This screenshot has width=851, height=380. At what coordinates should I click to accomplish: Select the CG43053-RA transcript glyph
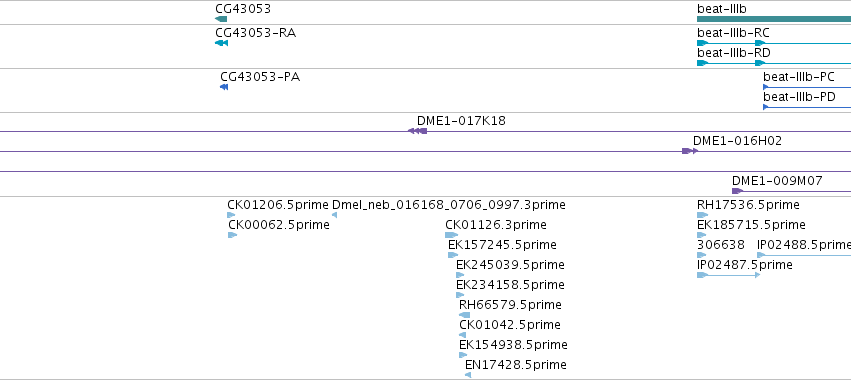pos(221,43)
